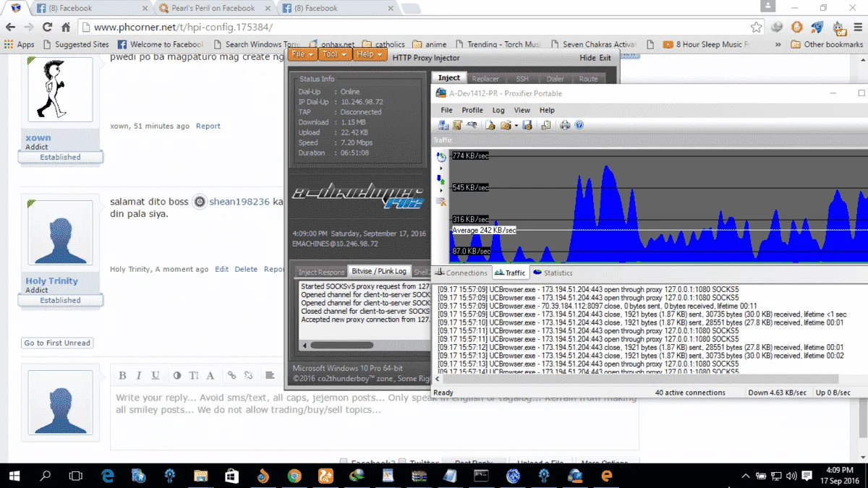Reload the page with Chrome's refresh icon
This screenshot has width=868, height=488.
(47, 27)
